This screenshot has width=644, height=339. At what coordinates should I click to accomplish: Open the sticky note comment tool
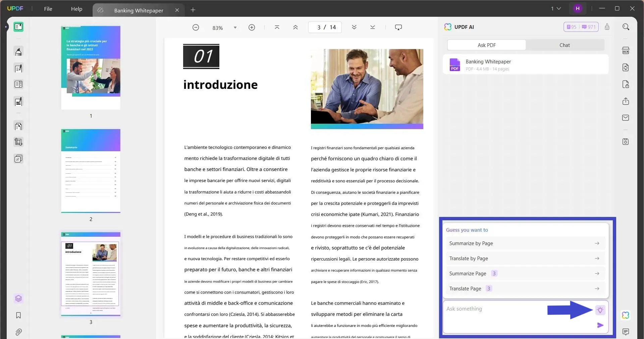(626, 332)
